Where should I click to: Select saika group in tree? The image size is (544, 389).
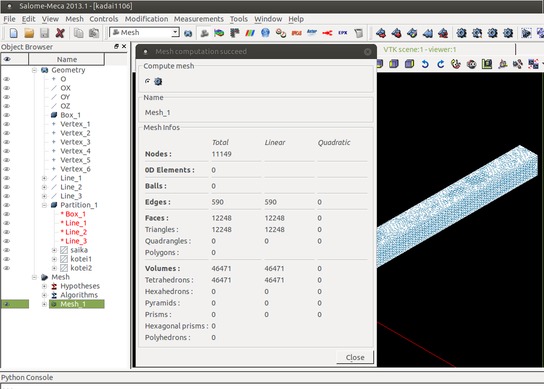pos(79,250)
